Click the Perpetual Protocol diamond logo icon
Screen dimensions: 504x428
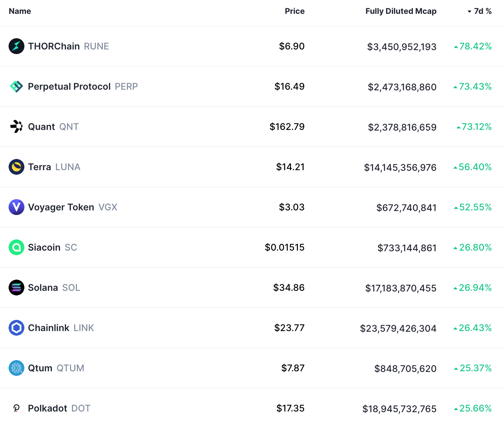[16, 86]
